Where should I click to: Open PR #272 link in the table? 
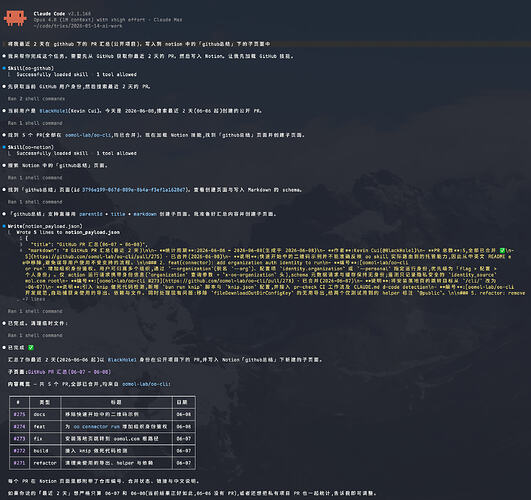coord(19,451)
